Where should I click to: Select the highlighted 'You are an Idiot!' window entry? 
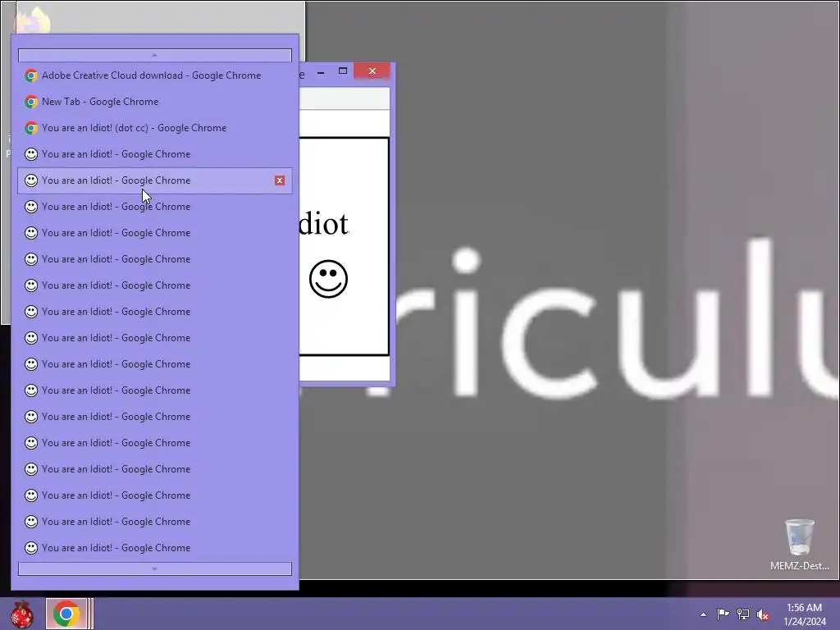pos(155,180)
